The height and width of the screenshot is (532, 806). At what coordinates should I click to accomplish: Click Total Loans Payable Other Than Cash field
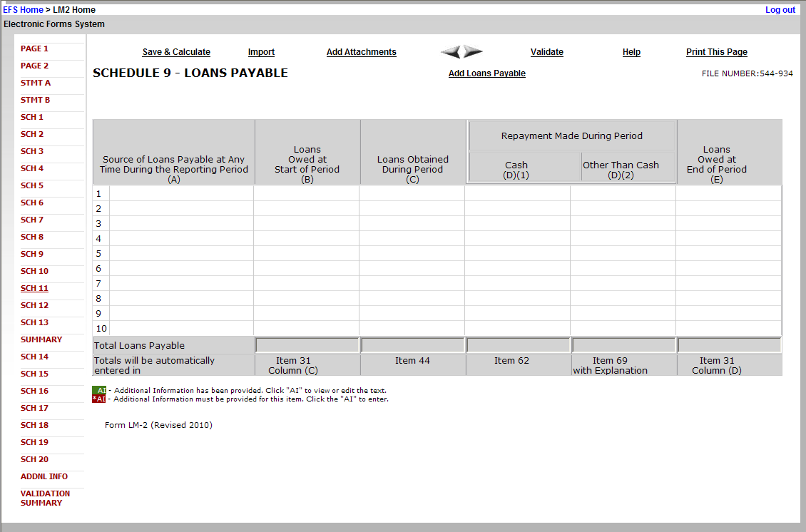coord(623,345)
